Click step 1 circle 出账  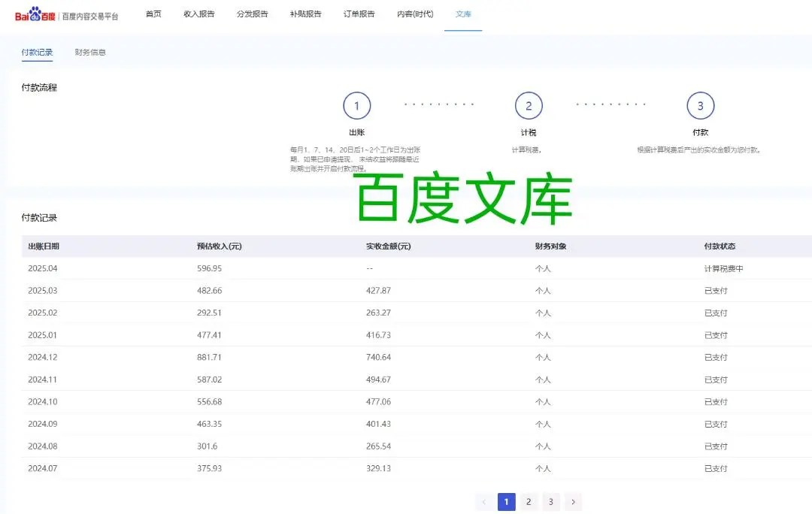click(357, 106)
